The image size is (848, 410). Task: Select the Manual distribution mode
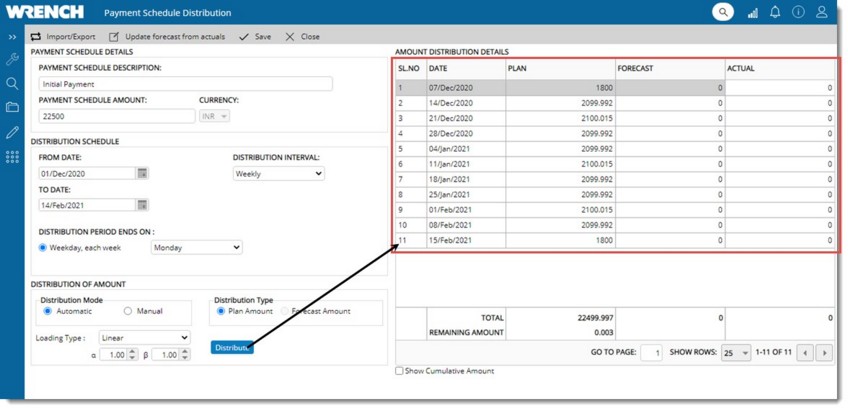point(126,311)
